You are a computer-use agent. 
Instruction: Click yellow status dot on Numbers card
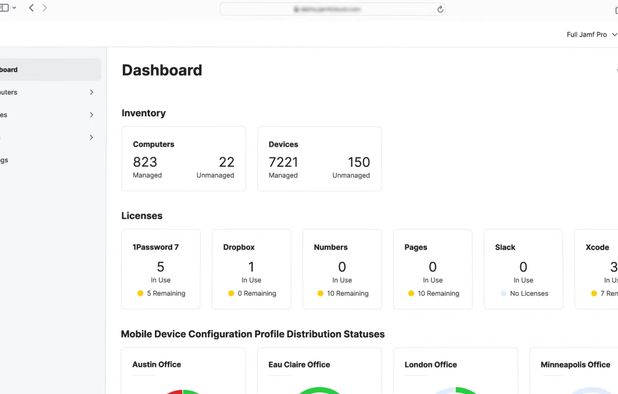320,293
